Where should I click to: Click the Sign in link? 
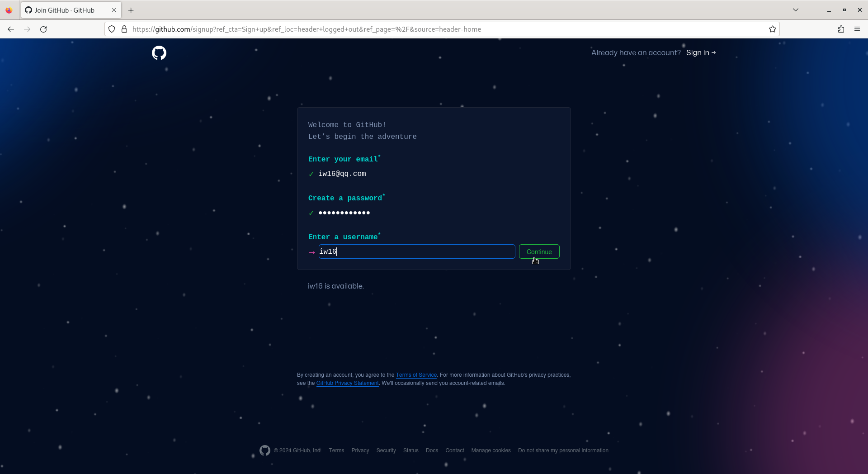coord(701,52)
